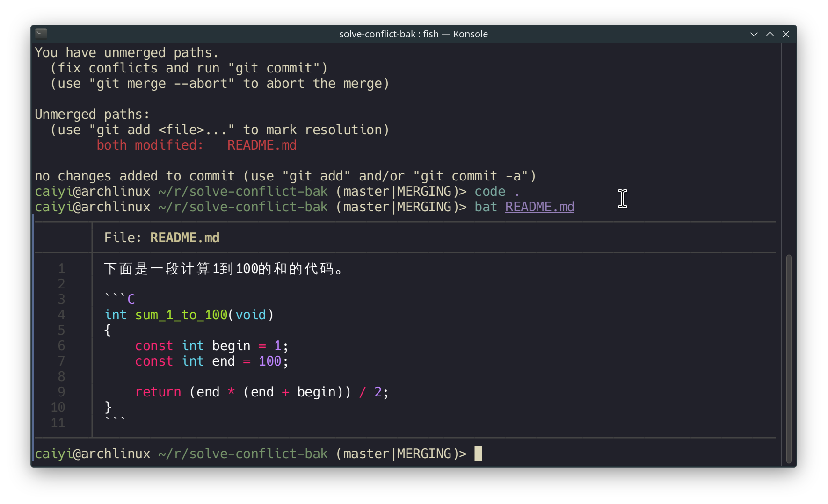Click the block cursor at the last prompt
Screen dimensions: 828x504
coord(478,454)
